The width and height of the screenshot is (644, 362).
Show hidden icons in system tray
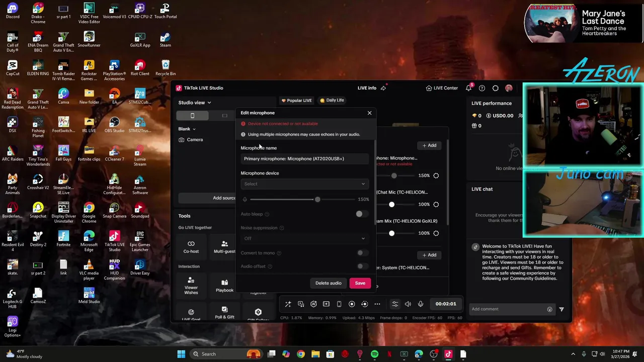(573, 354)
